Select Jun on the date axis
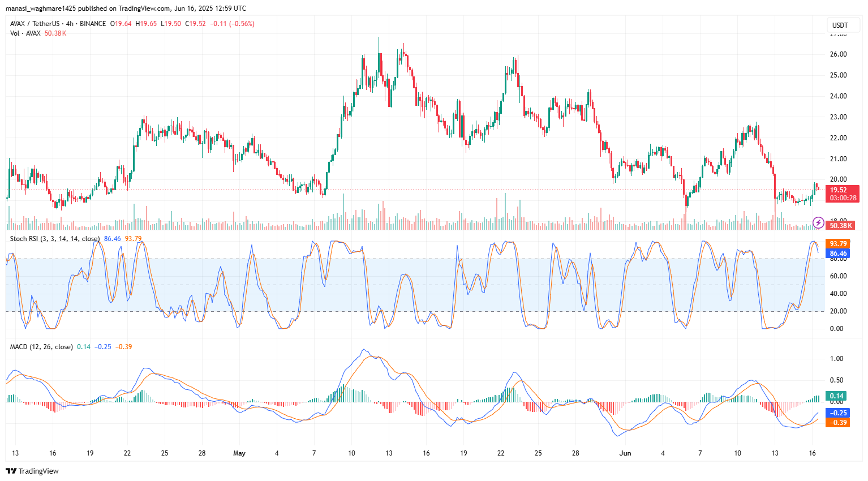Viewport: 868px width, 481px height. pos(626,453)
